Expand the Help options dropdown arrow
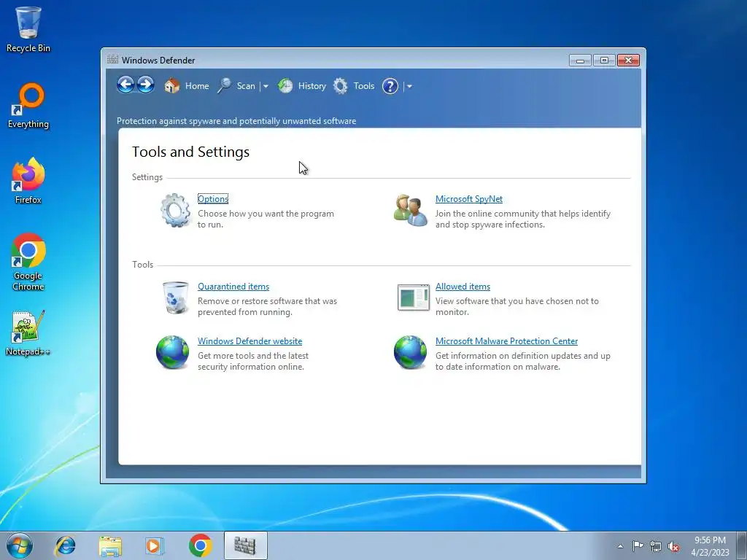 click(409, 86)
